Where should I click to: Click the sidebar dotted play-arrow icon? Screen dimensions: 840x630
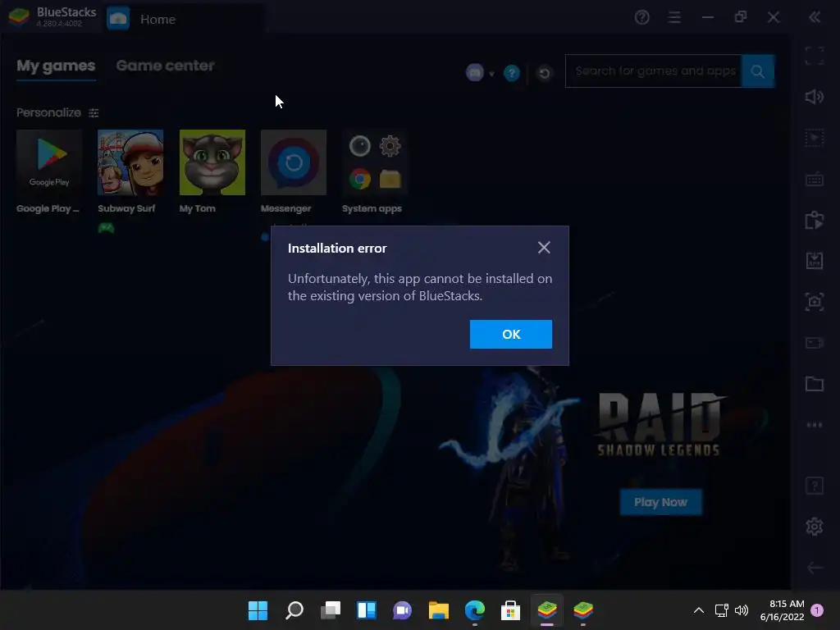click(x=815, y=138)
